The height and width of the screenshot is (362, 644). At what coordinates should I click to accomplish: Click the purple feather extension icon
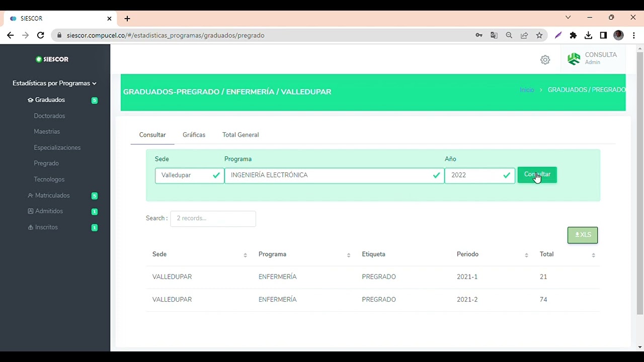coord(558,35)
